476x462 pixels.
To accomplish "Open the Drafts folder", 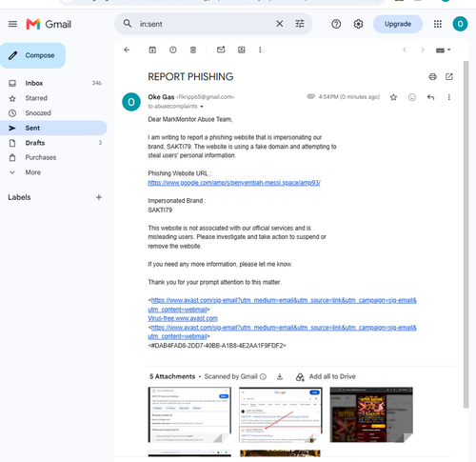I will pos(53,143).
